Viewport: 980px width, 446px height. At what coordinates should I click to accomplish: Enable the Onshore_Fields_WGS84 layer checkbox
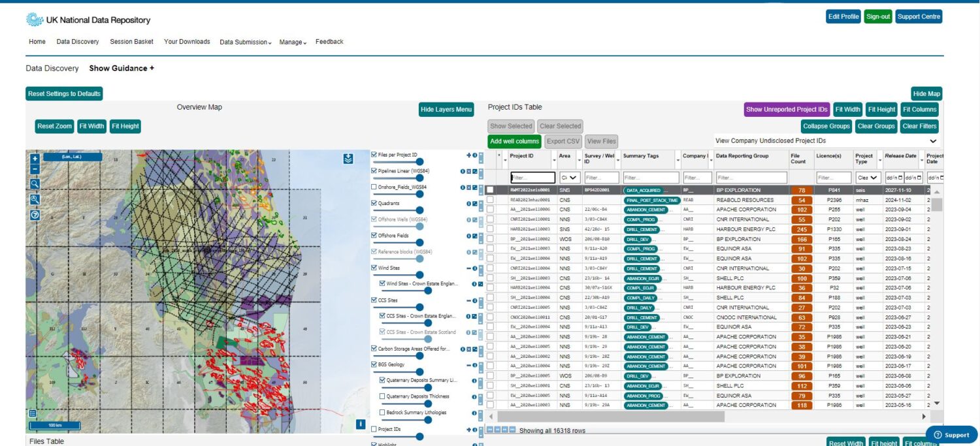coord(374,187)
